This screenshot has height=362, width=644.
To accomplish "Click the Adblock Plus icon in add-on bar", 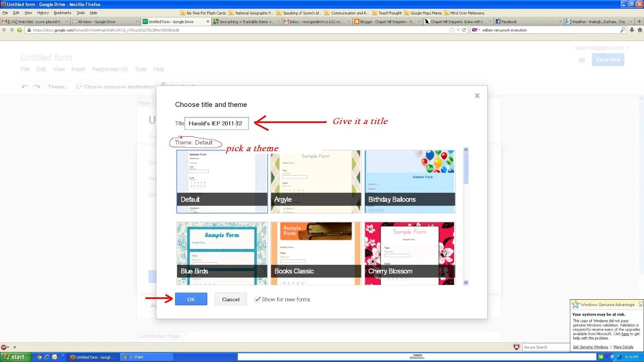I will click(x=4, y=347).
